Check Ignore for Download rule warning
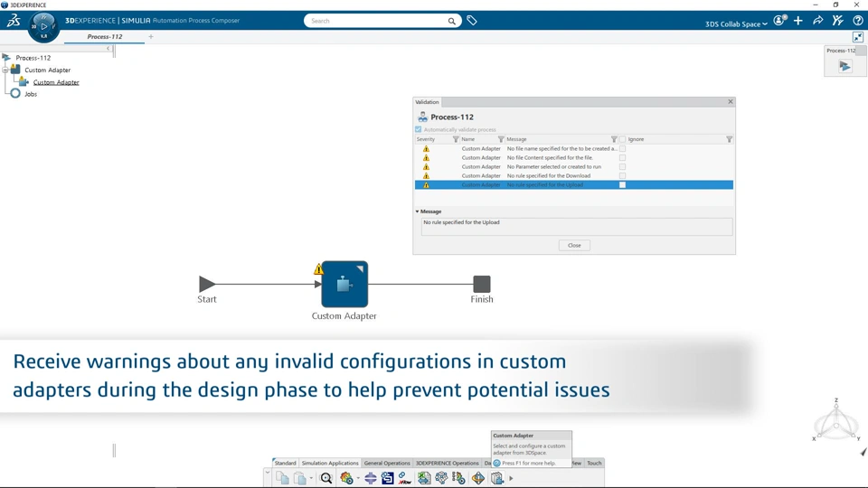This screenshot has height=488, width=868. coord(622,176)
